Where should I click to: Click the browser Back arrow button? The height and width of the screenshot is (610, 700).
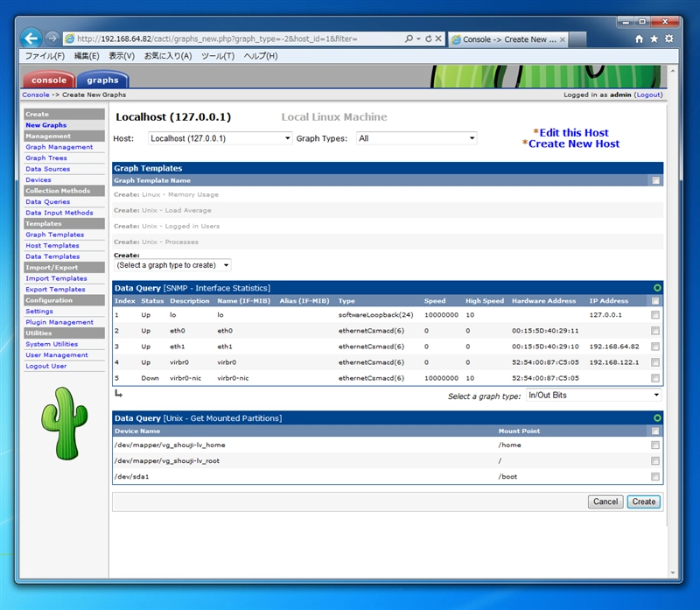(31, 39)
